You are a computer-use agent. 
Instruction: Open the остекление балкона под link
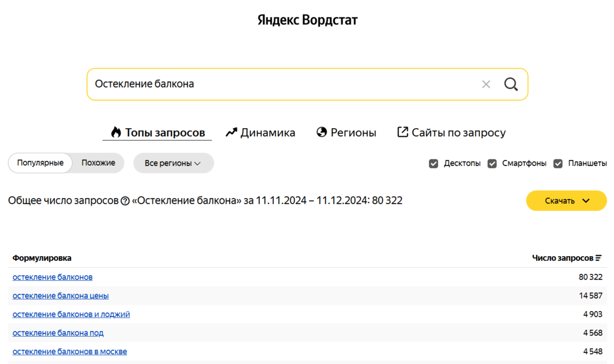pos(58,333)
